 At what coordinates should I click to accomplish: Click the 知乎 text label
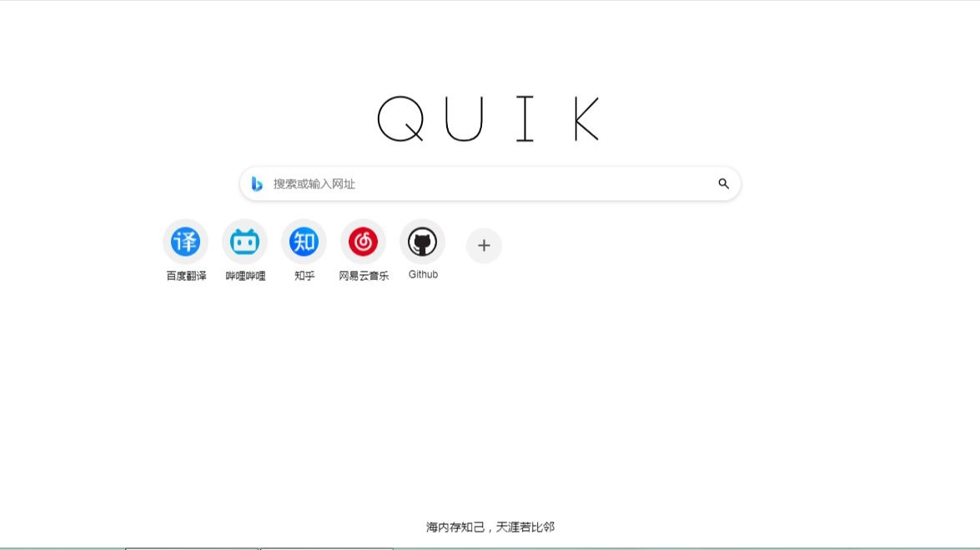(304, 276)
